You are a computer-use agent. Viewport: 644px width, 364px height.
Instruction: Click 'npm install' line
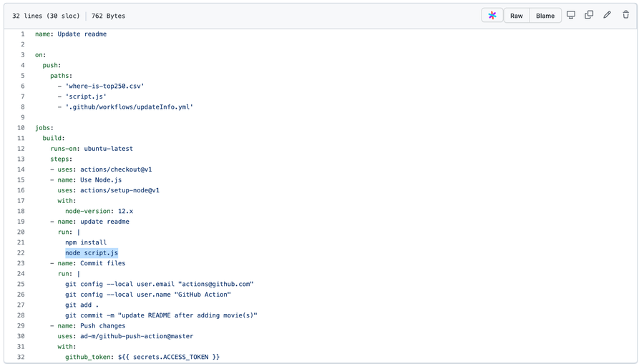[86, 242]
